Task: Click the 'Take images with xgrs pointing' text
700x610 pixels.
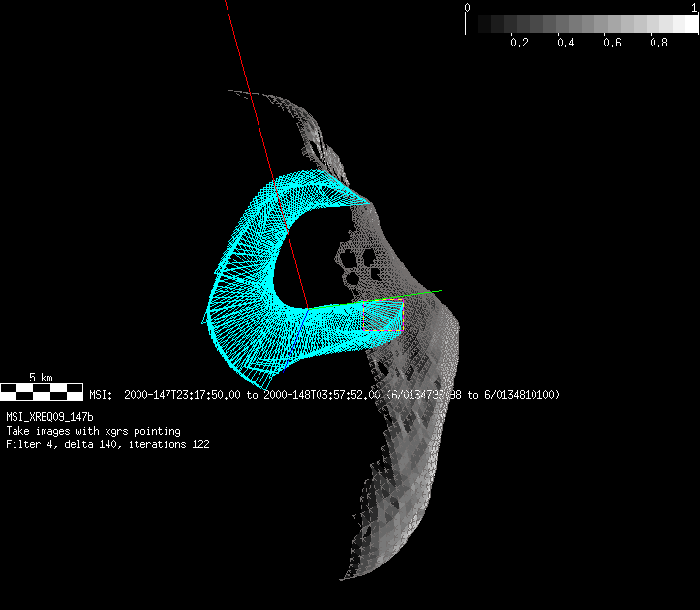Action: click(x=93, y=432)
